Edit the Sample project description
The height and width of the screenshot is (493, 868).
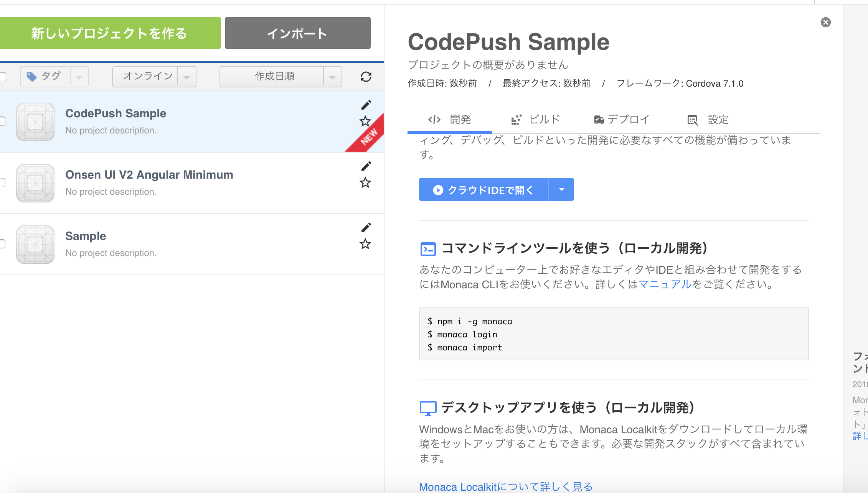366,227
